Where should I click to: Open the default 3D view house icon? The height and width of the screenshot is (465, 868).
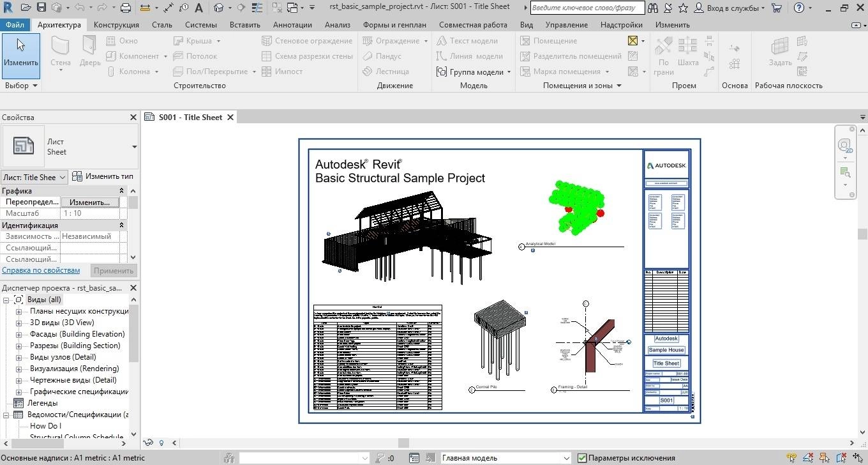pyautogui.click(x=218, y=8)
